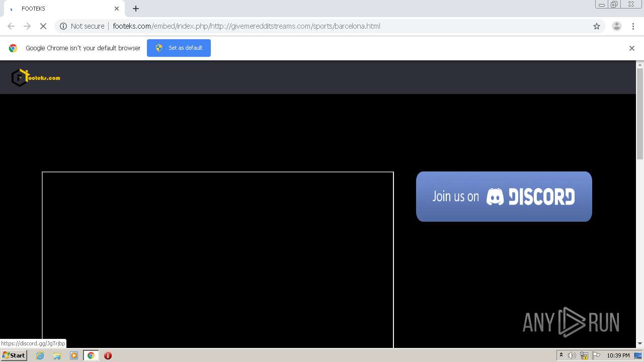
Task: Show hidden system tray icons
Action: [561, 355]
